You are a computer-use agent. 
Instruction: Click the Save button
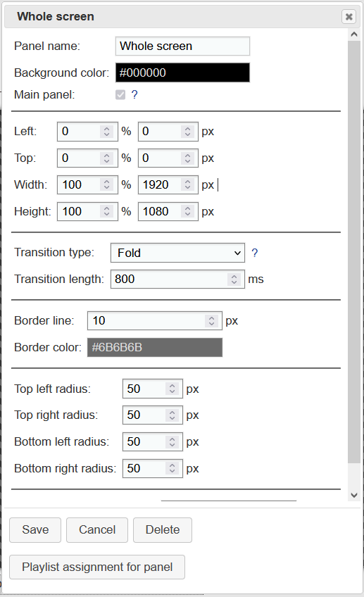[x=35, y=529]
